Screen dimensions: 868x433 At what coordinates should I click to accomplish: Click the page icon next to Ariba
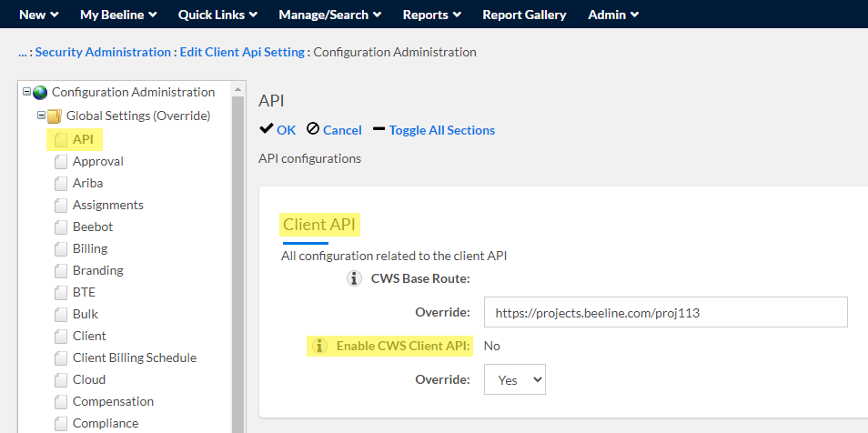[61, 184]
